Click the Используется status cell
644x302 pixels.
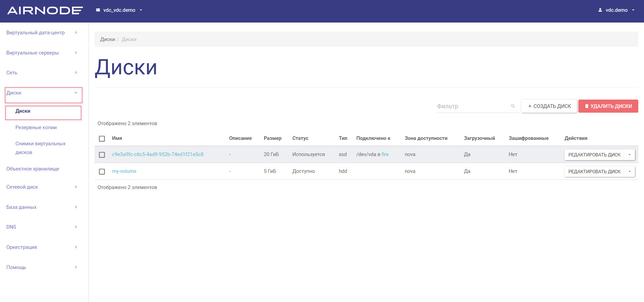[x=309, y=154]
